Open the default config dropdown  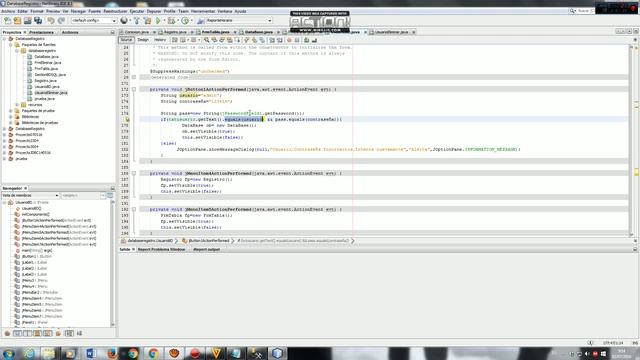coord(94,20)
